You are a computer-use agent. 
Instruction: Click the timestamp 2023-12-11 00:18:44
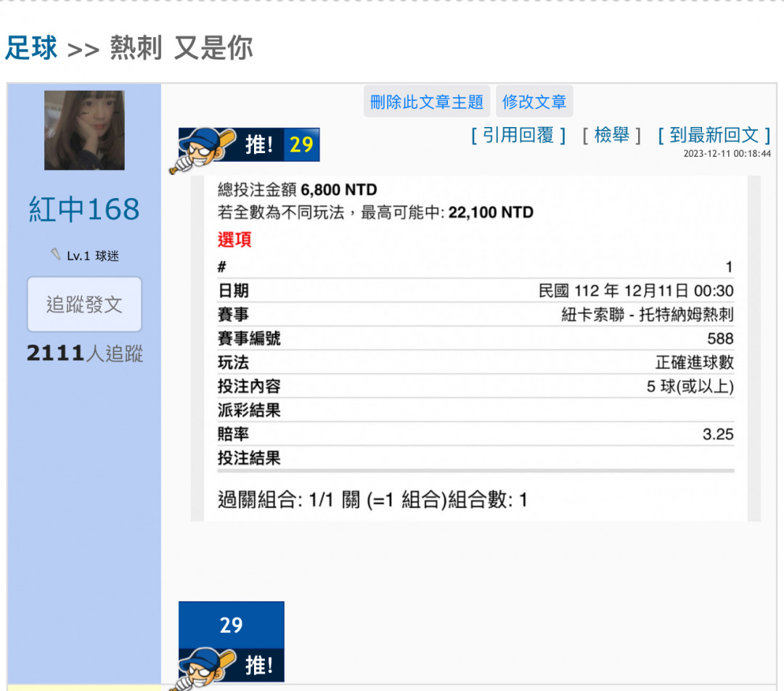pyautogui.click(x=727, y=154)
